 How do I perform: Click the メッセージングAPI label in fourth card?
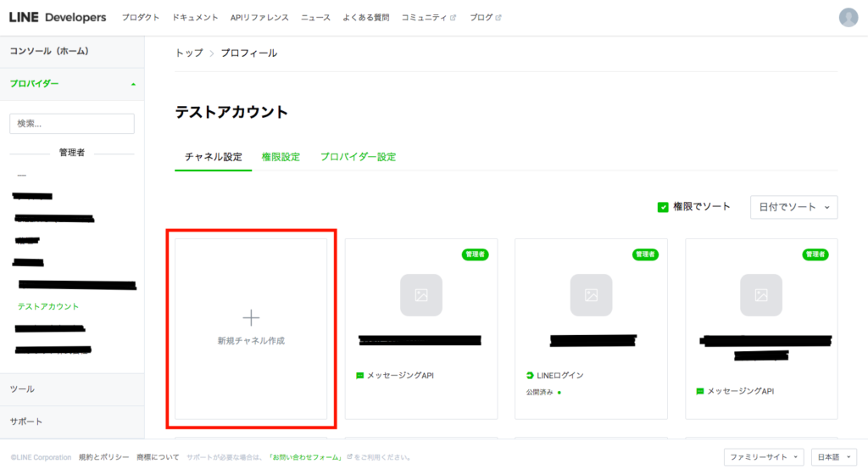[x=741, y=391]
